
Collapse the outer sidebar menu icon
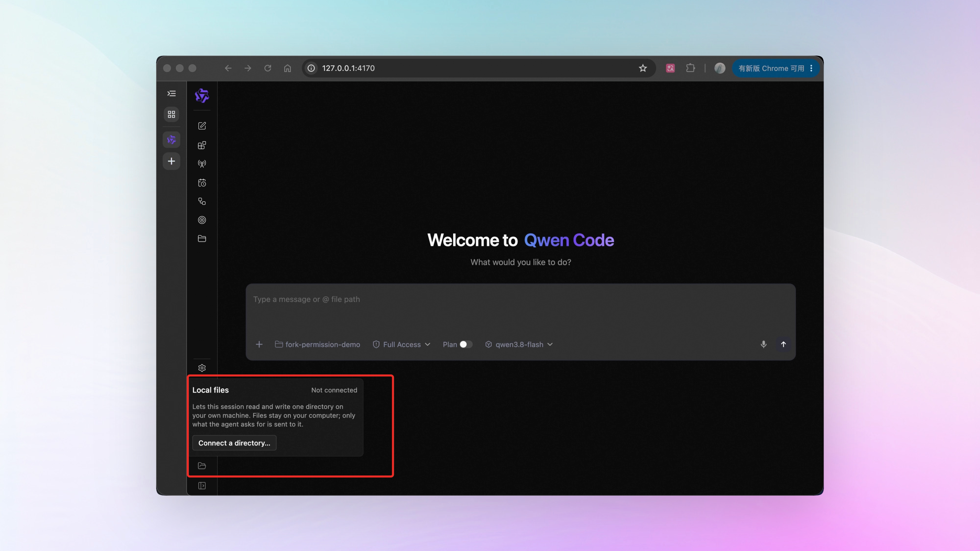[x=171, y=94]
